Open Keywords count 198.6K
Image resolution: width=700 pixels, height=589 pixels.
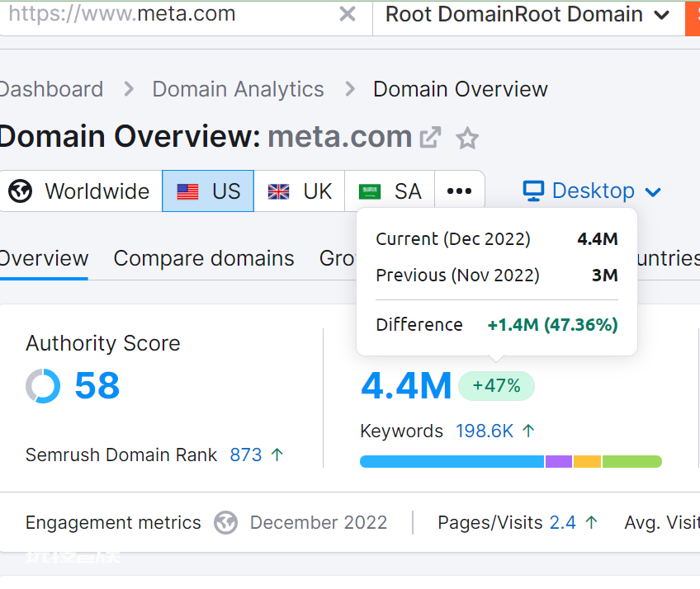click(x=485, y=431)
